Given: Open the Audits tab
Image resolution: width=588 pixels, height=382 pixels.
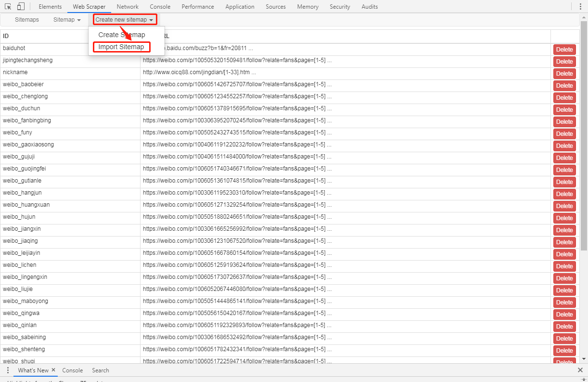Looking at the screenshot, I should click(x=370, y=7).
